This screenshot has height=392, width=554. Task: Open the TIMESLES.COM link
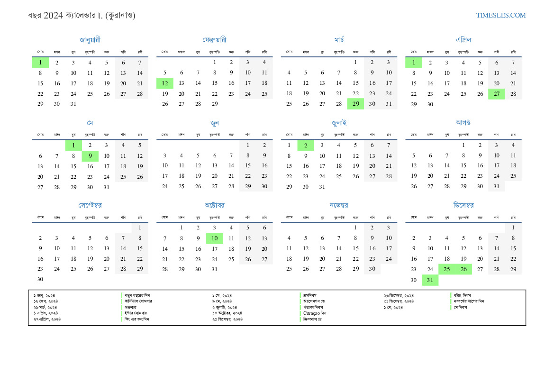pyautogui.click(x=500, y=15)
